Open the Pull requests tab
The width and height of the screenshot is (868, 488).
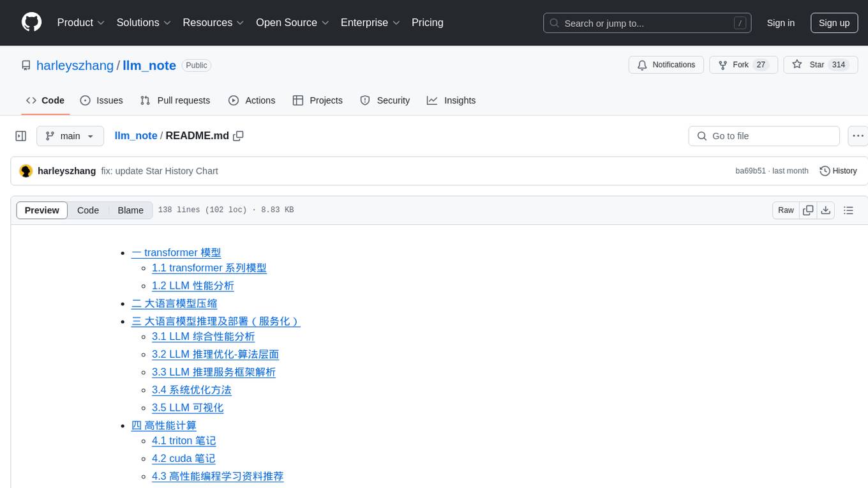coord(175,100)
